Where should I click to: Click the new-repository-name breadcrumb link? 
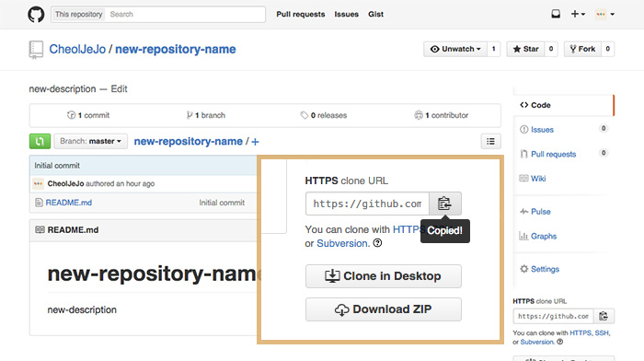(188, 142)
